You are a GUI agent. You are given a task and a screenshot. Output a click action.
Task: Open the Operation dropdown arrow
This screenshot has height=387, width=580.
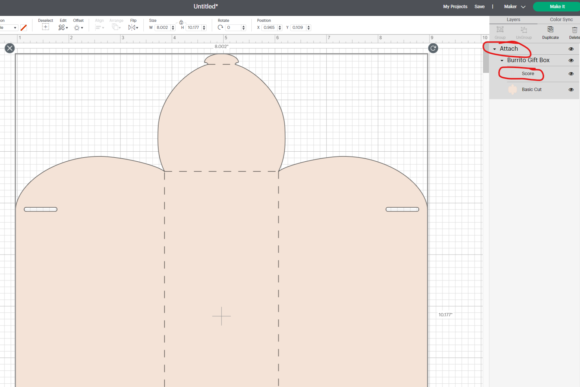[15, 28]
